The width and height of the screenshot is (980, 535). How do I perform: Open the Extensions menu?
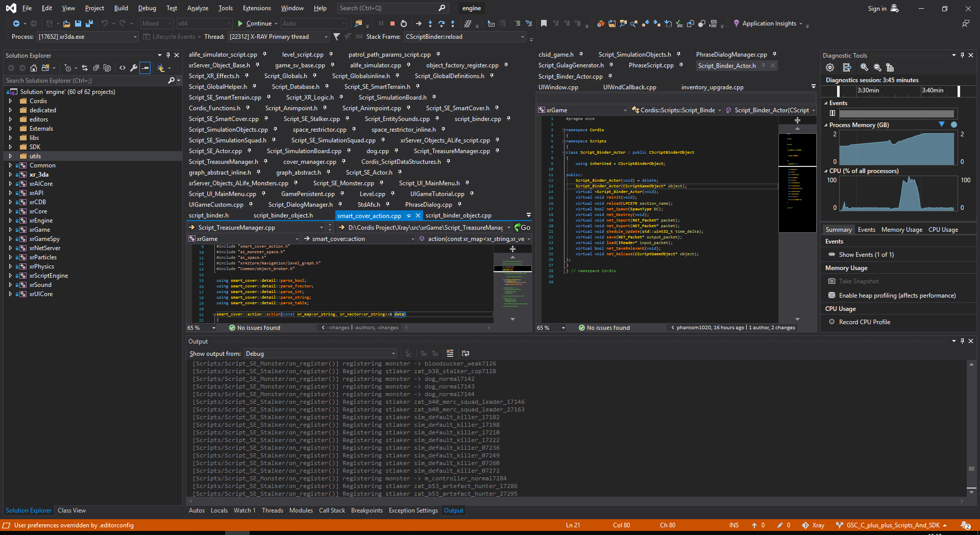(x=257, y=8)
